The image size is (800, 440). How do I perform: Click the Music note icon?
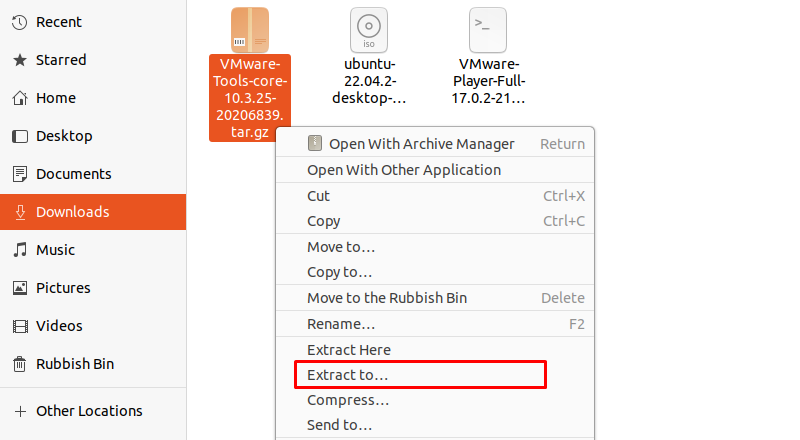click(19, 250)
